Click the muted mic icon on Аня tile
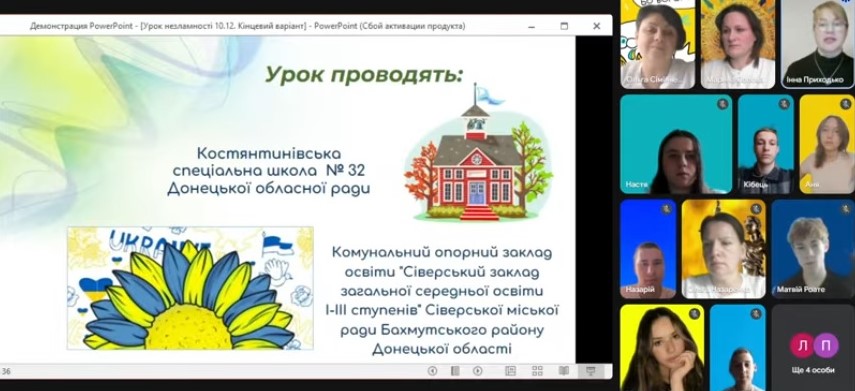 point(846,104)
